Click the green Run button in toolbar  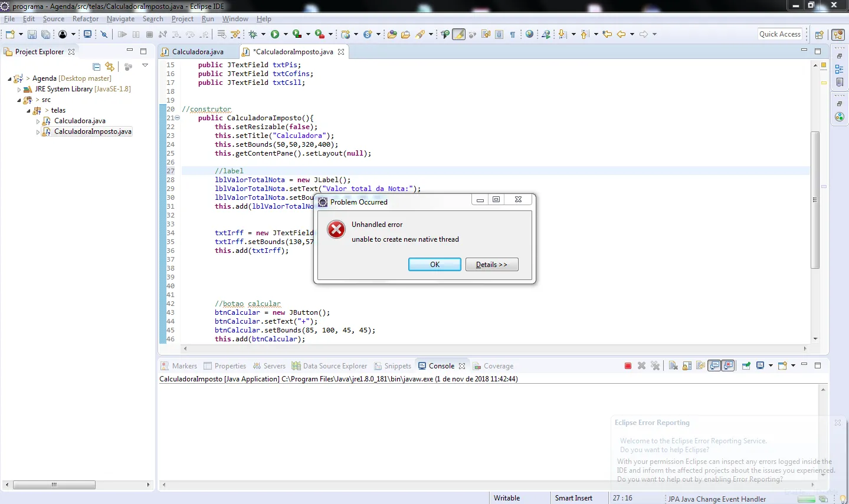[274, 34]
